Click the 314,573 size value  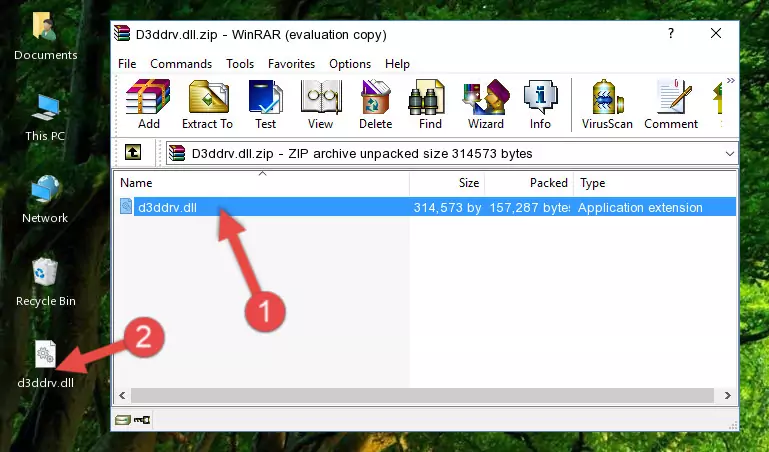coord(447,207)
